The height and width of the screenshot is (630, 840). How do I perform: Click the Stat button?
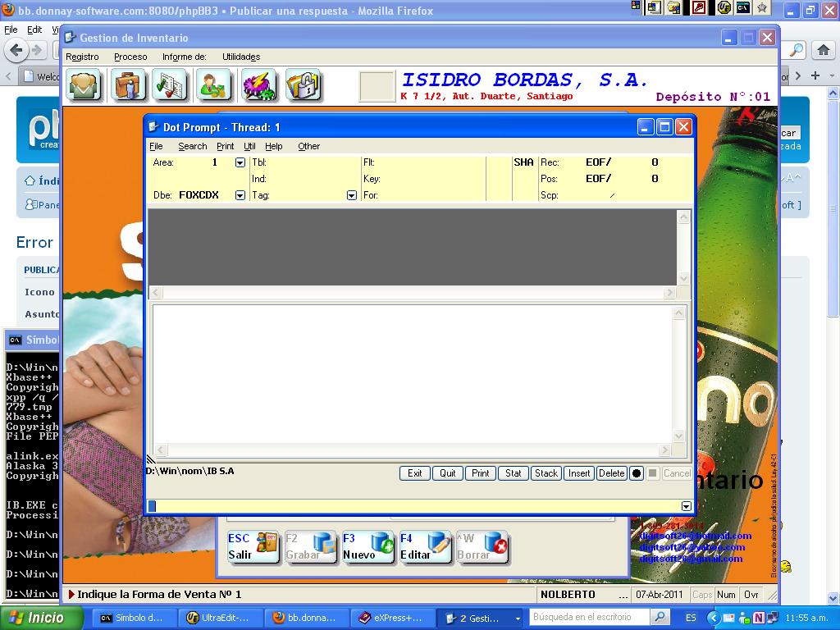(x=514, y=473)
